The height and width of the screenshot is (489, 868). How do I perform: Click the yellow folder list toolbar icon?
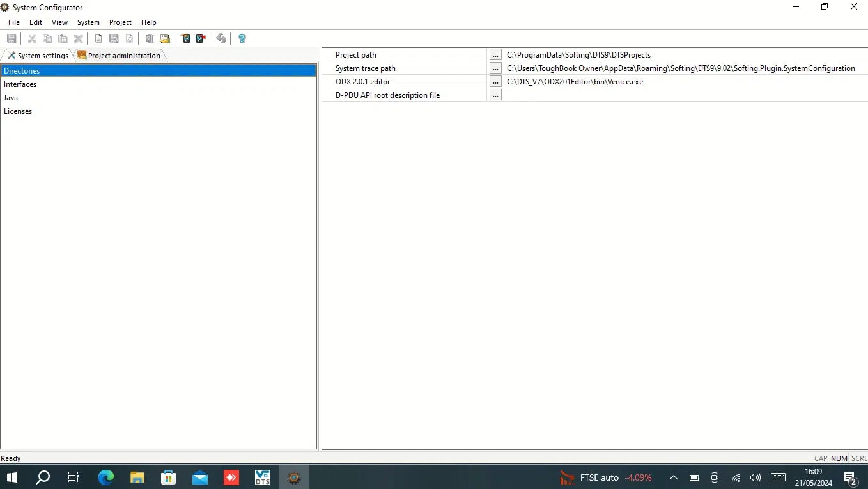coord(165,38)
